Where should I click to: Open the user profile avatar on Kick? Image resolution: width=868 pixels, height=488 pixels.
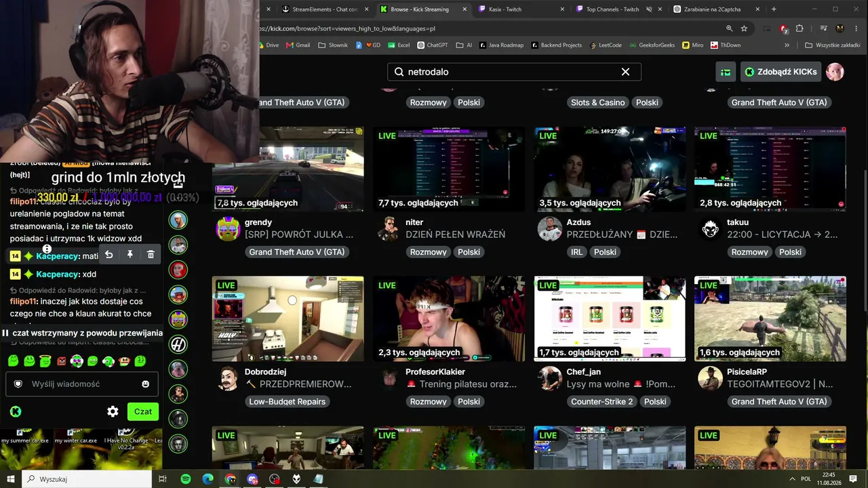pyautogui.click(x=835, y=72)
